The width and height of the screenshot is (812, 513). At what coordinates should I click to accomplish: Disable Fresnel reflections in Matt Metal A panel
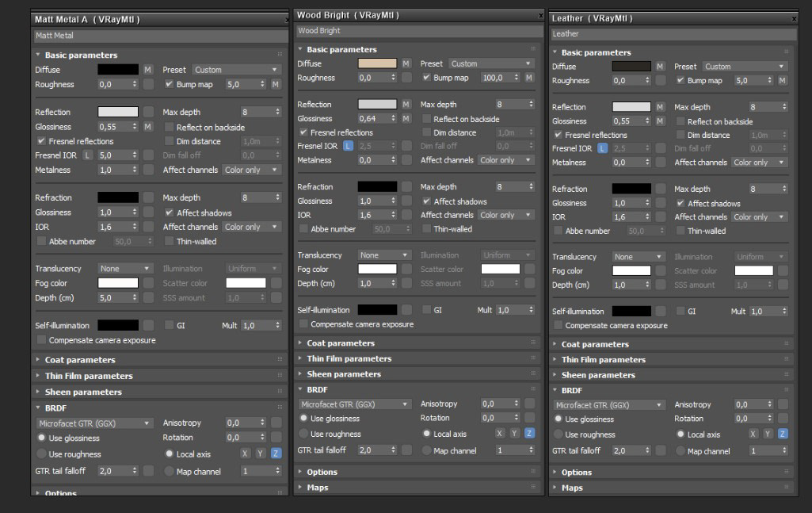point(41,141)
